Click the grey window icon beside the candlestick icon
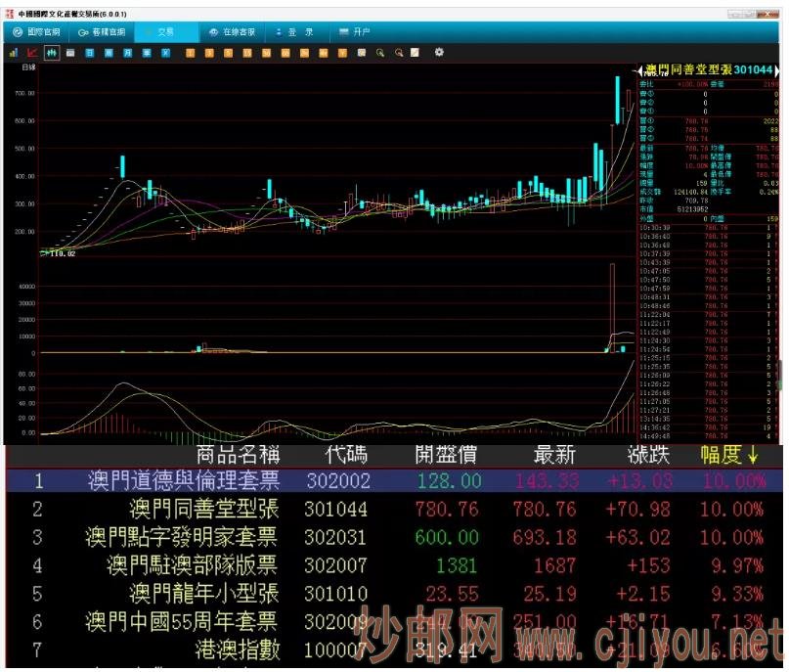The height and width of the screenshot is (672, 789). click(70, 53)
